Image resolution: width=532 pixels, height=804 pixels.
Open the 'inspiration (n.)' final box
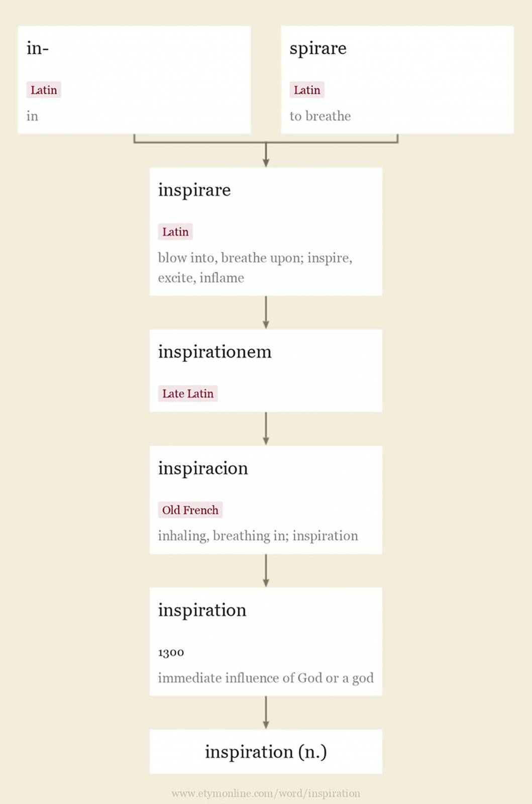pos(266,752)
